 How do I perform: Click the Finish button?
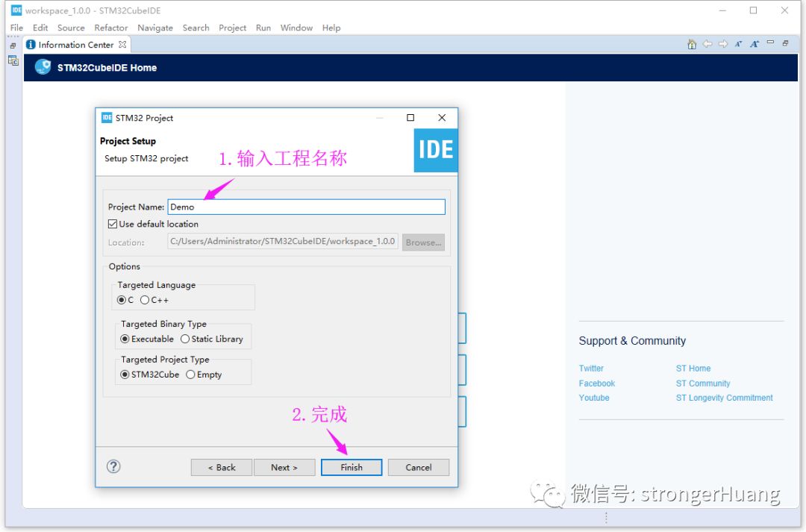[352, 467]
